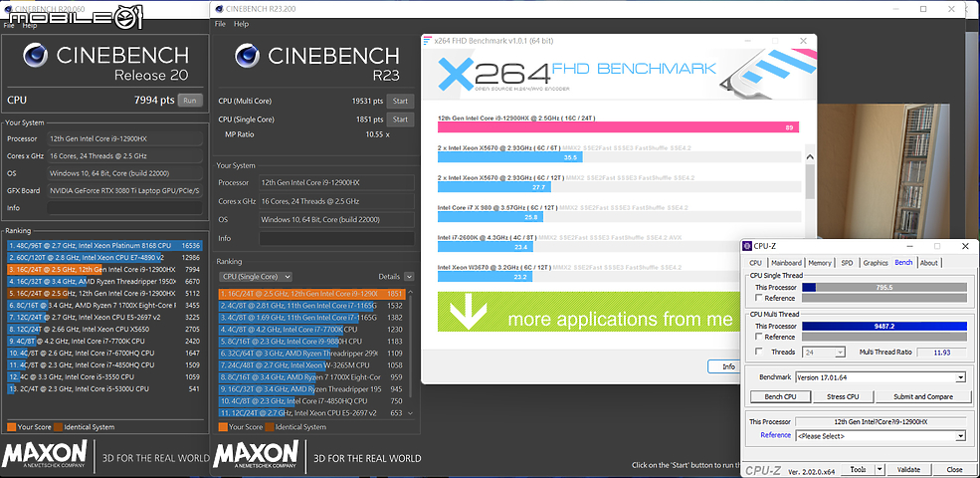Switch to the About tab in CPU-Z
Screen dimensions: 980x478
click(928, 263)
